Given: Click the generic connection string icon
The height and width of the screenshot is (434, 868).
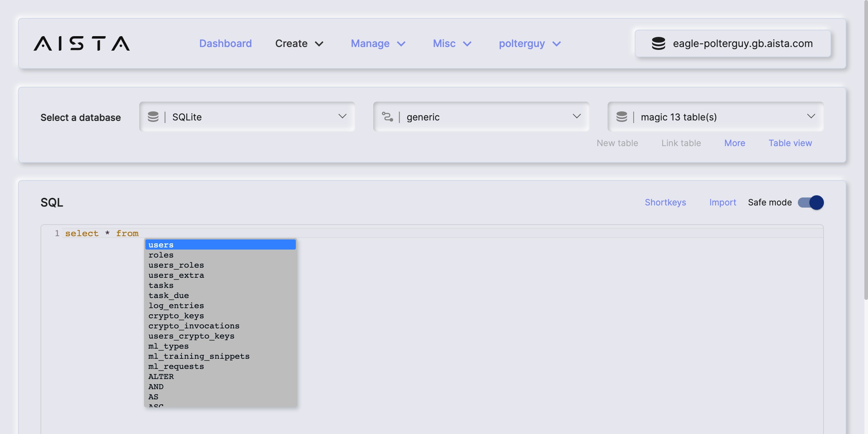Looking at the screenshot, I should click(x=387, y=117).
